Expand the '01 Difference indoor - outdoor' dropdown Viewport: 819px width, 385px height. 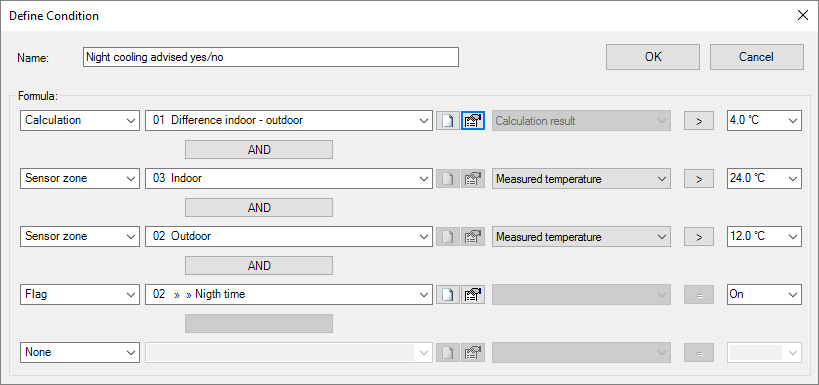tap(289, 120)
